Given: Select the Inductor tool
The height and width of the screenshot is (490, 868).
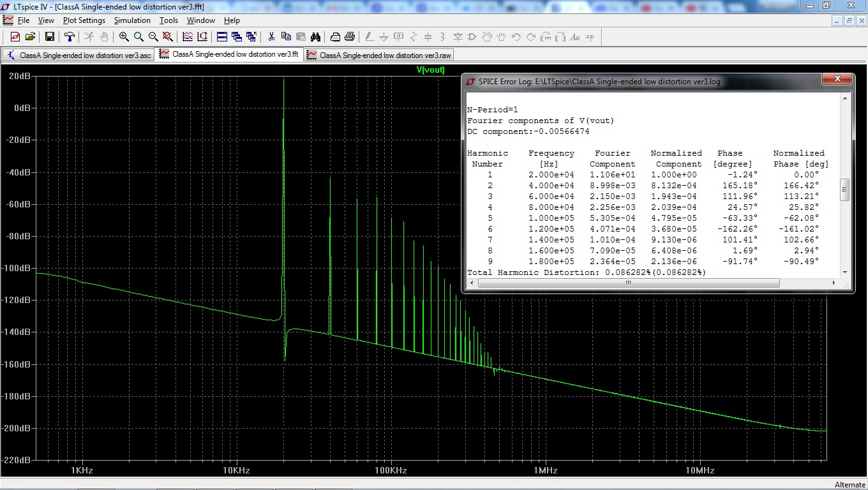Looking at the screenshot, I should click(442, 36).
